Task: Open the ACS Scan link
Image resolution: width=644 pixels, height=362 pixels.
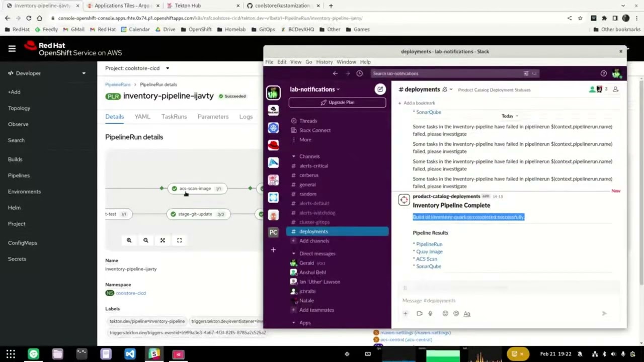Action: pos(427,259)
